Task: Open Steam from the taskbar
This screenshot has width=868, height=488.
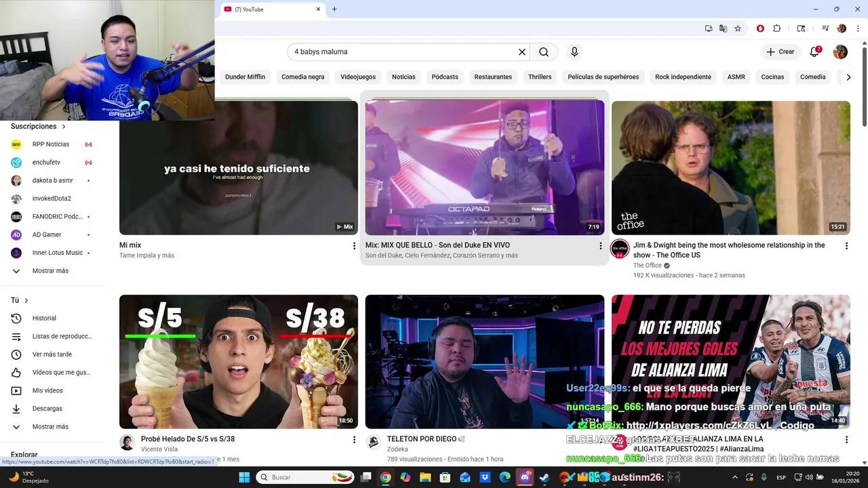Action: coord(544,477)
